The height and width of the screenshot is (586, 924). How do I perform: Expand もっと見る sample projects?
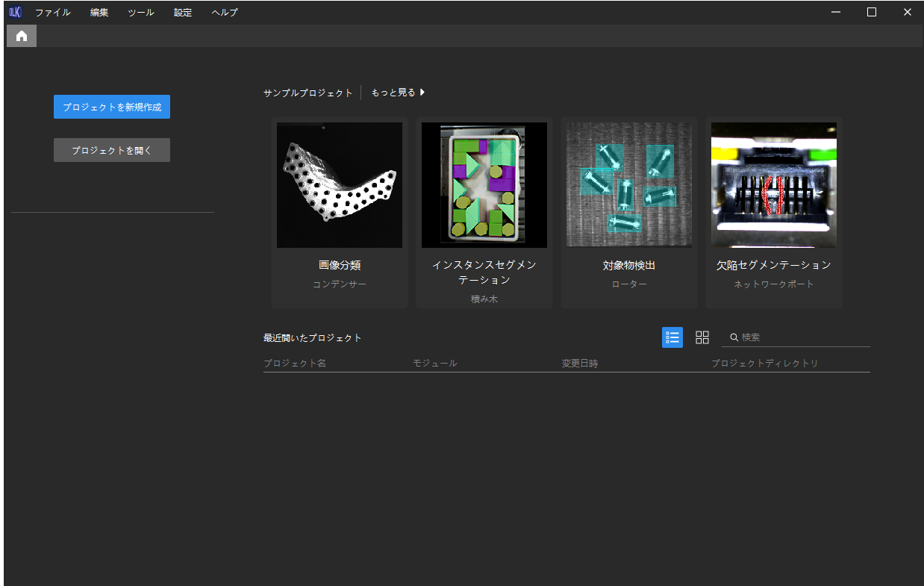click(x=398, y=93)
